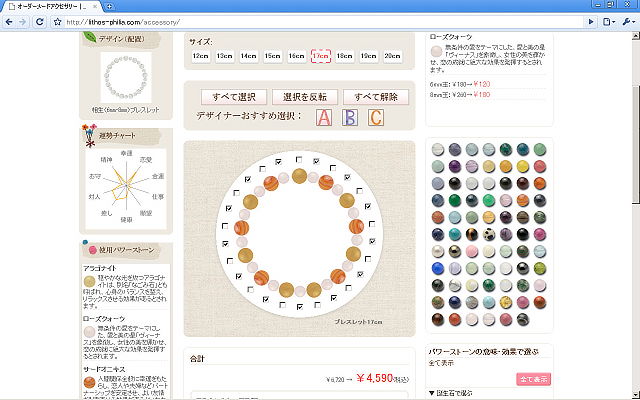This screenshot has height=400, width=640.
Task: Choose designer recommendation A
Action: click(x=323, y=117)
